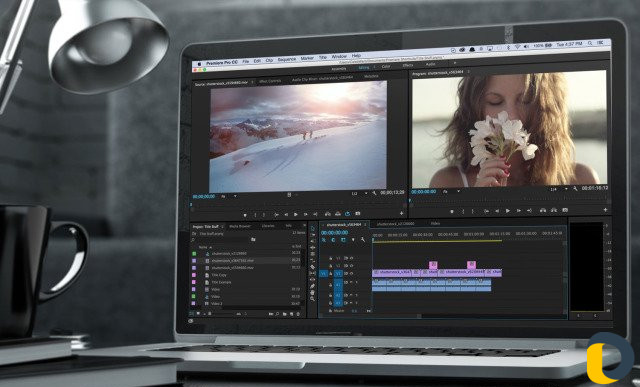Select the Pen tool in the tools panel

[x=313, y=286]
